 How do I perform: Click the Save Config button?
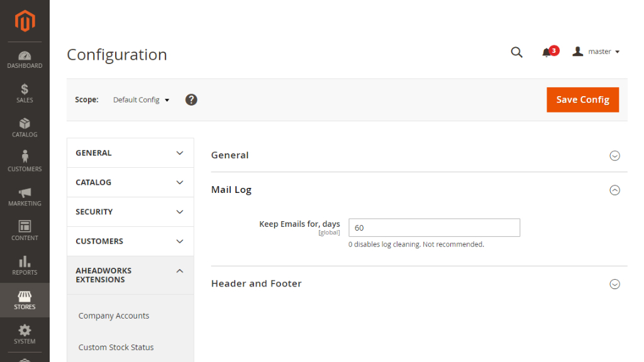tap(582, 100)
